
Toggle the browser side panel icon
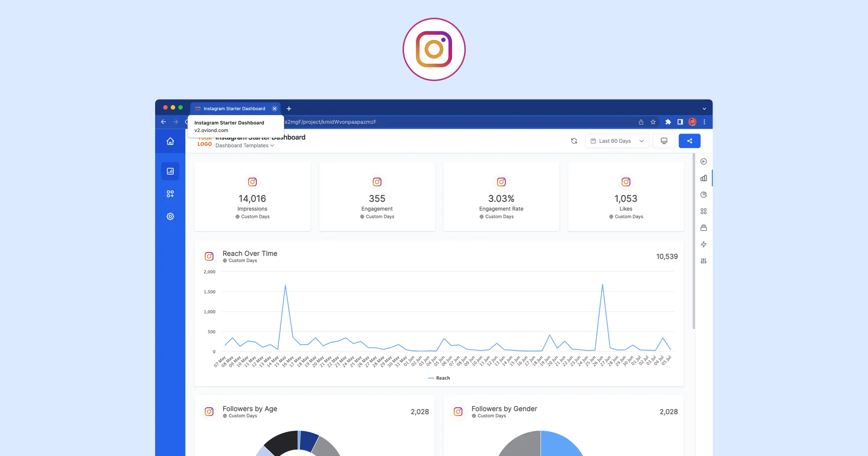point(680,122)
